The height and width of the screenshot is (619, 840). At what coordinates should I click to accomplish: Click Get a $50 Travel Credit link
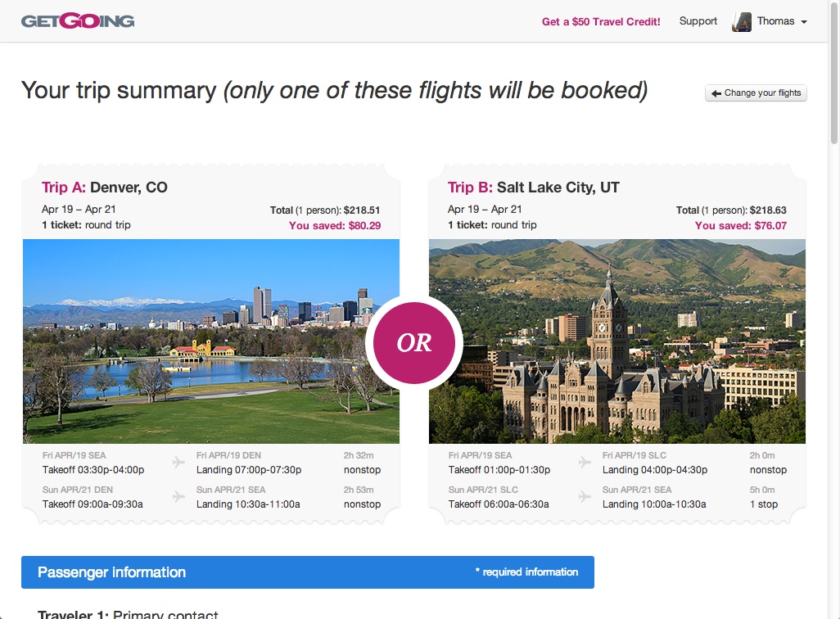tap(601, 22)
